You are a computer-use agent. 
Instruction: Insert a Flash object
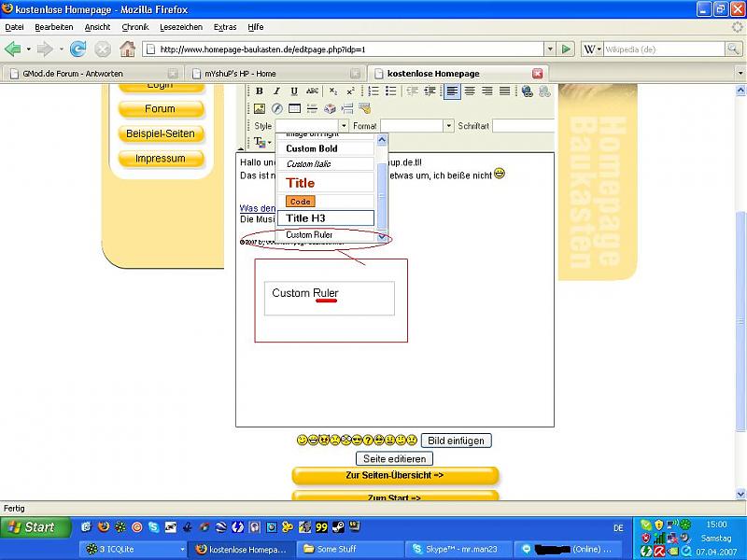pos(277,108)
